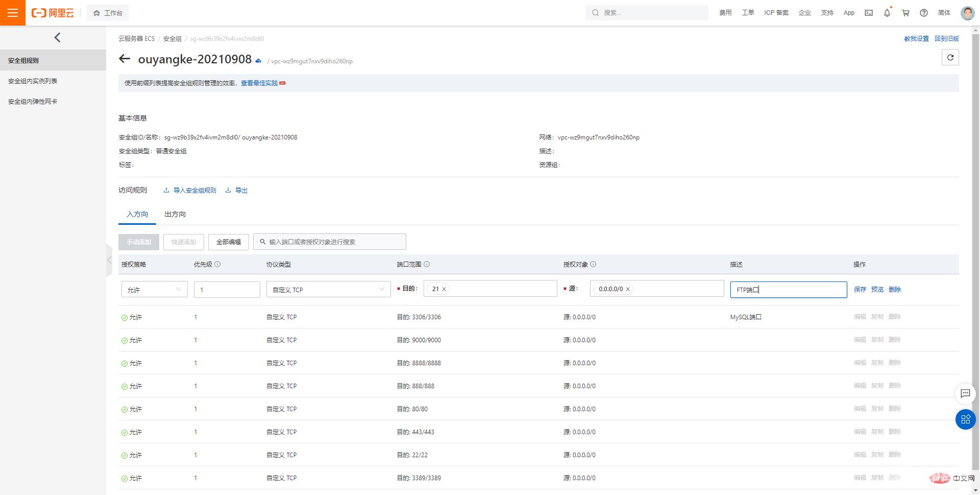Click the notification bell icon
The image size is (980, 495).
887,13
